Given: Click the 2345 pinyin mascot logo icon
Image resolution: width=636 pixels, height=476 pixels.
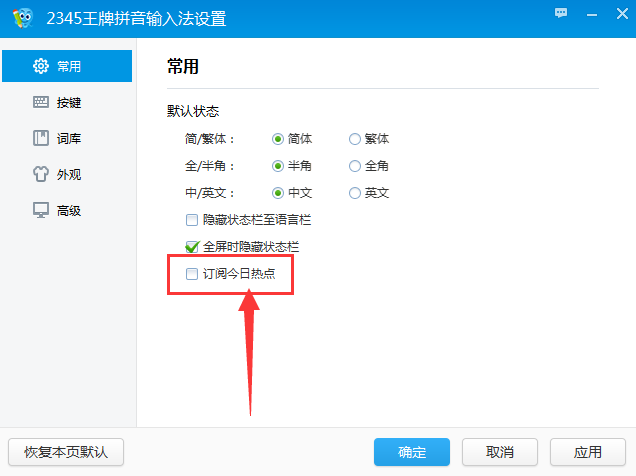Looking at the screenshot, I should point(22,18).
